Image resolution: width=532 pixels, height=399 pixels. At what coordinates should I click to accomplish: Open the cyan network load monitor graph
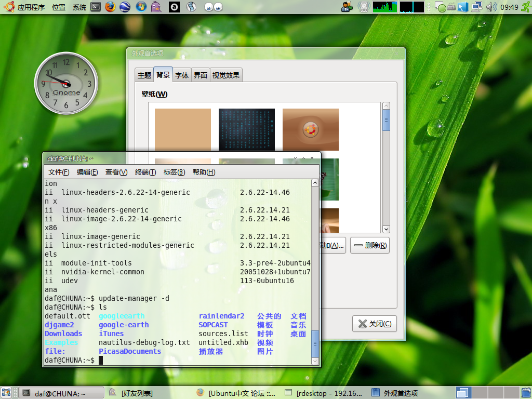point(412,7)
